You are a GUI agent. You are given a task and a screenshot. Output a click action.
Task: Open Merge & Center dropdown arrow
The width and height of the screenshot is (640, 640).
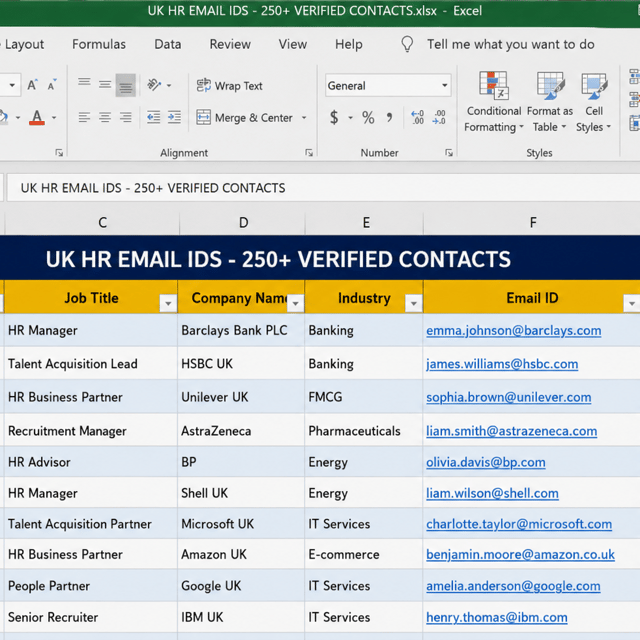[x=304, y=118]
